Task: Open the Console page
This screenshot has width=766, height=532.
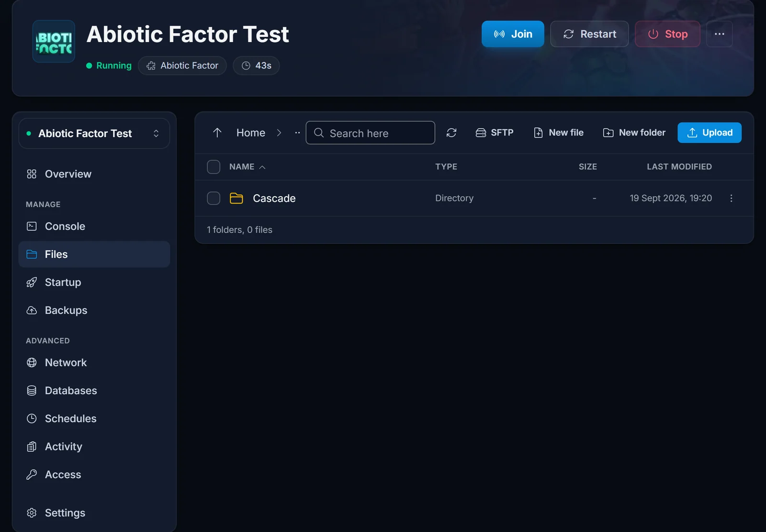Action: (x=94, y=226)
